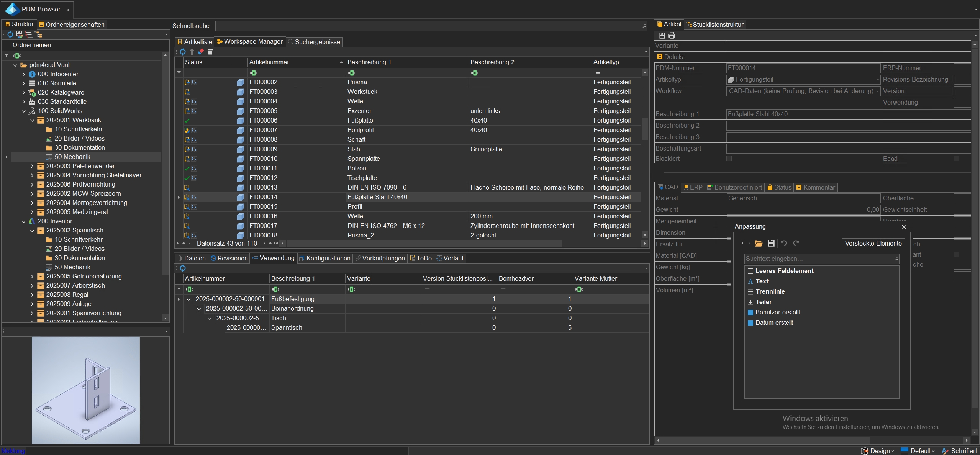
Task: Click the Schnellsuche magnifier icon
Action: pyautogui.click(x=644, y=26)
